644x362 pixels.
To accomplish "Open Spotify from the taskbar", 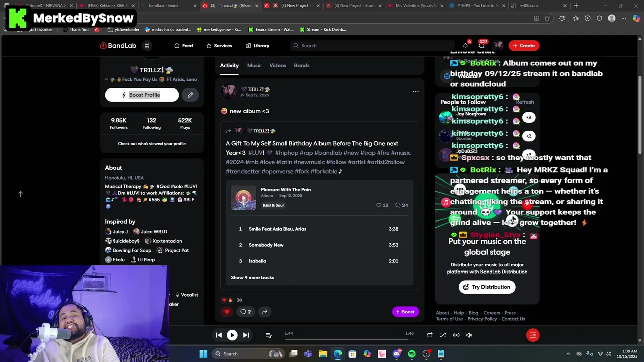I will 412,354.
